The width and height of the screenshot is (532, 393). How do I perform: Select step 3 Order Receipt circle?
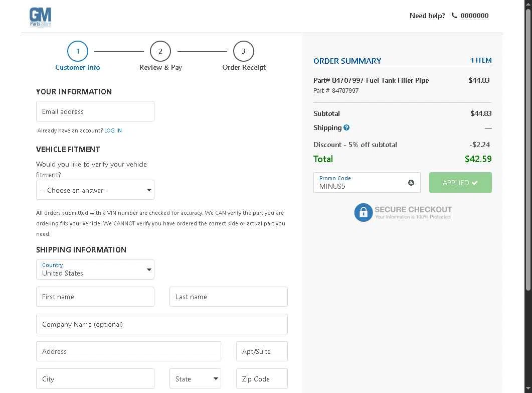click(244, 51)
